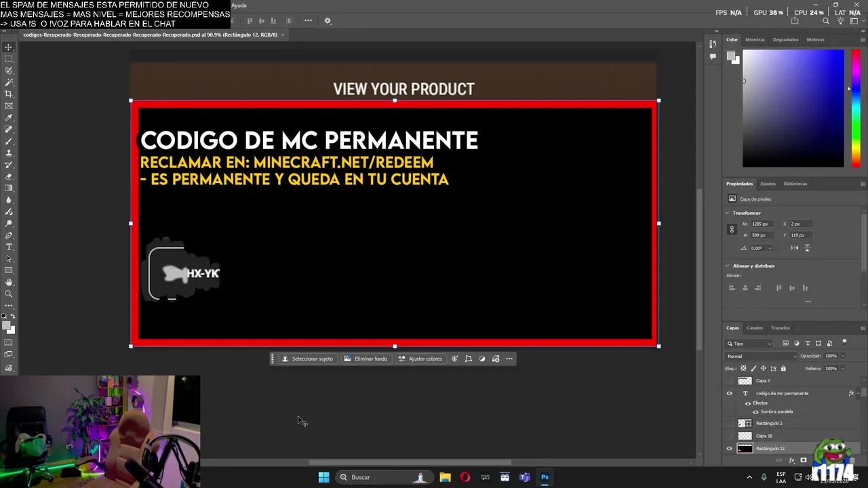Select the Hand tool
Screen dimensions: 868x488
9,282
